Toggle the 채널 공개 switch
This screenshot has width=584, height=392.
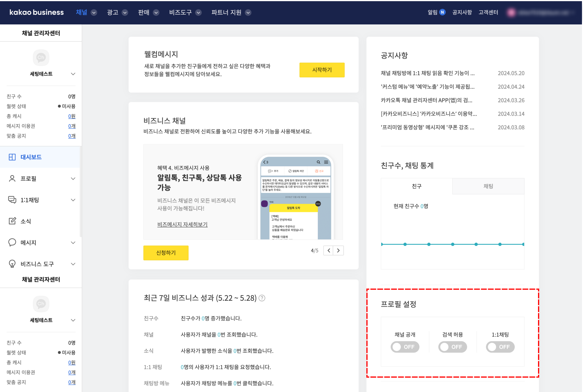click(405, 347)
